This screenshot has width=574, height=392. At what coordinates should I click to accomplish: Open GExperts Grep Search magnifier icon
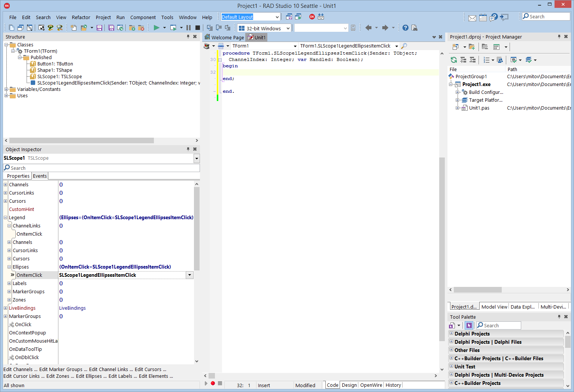coord(60,28)
